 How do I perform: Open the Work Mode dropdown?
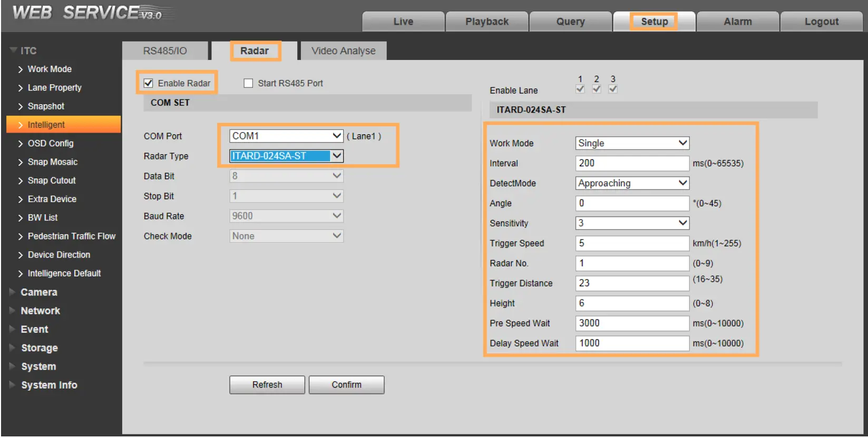pyautogui.click(x=632, y=143)
